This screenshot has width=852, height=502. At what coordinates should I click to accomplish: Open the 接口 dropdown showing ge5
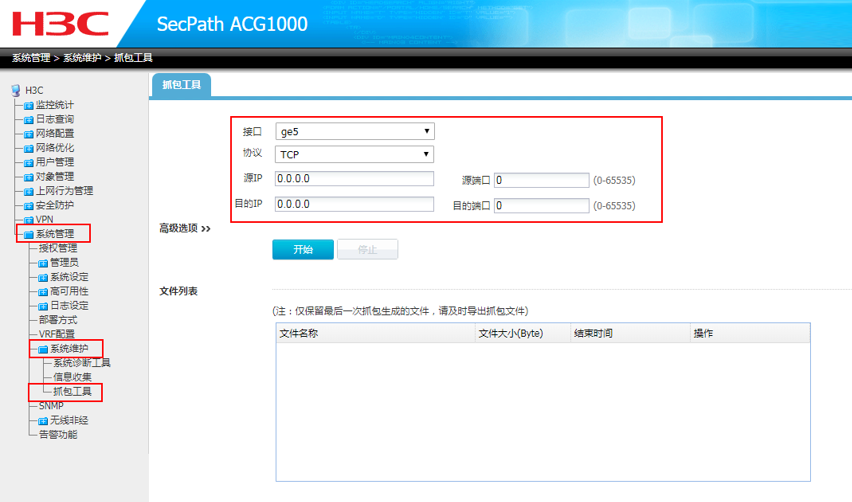[x=354, y=131]
